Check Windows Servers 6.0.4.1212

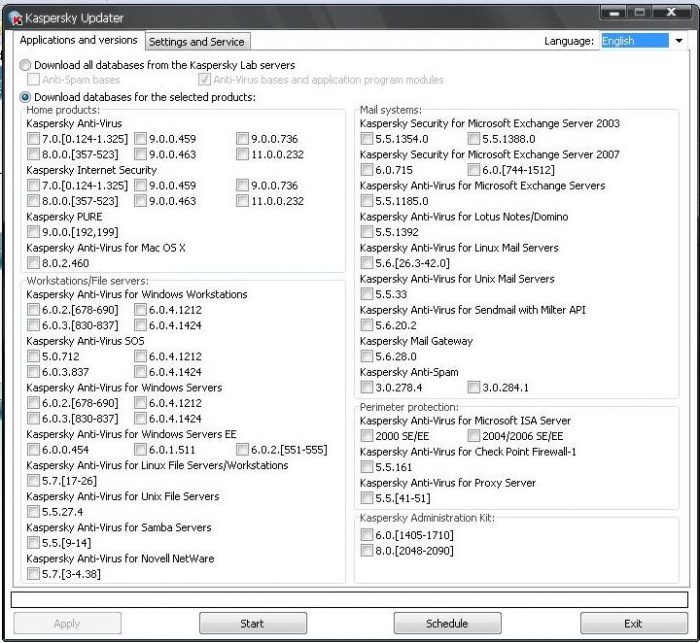(140, 403)
